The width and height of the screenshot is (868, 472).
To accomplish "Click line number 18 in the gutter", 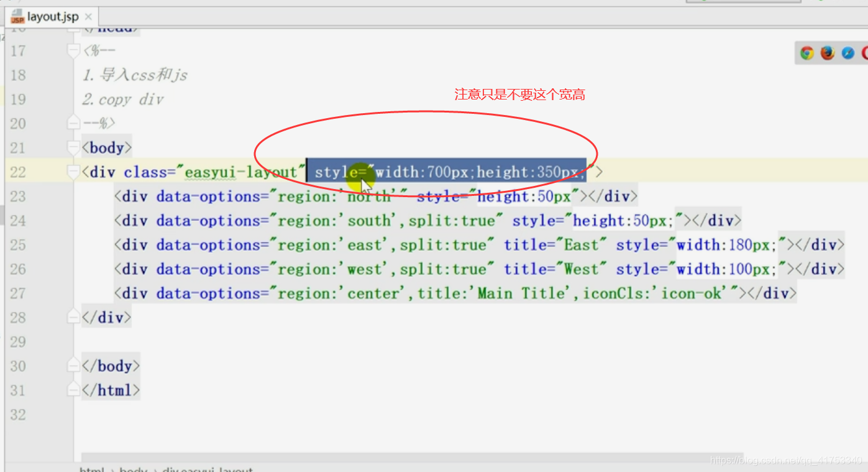I will 18,75.
